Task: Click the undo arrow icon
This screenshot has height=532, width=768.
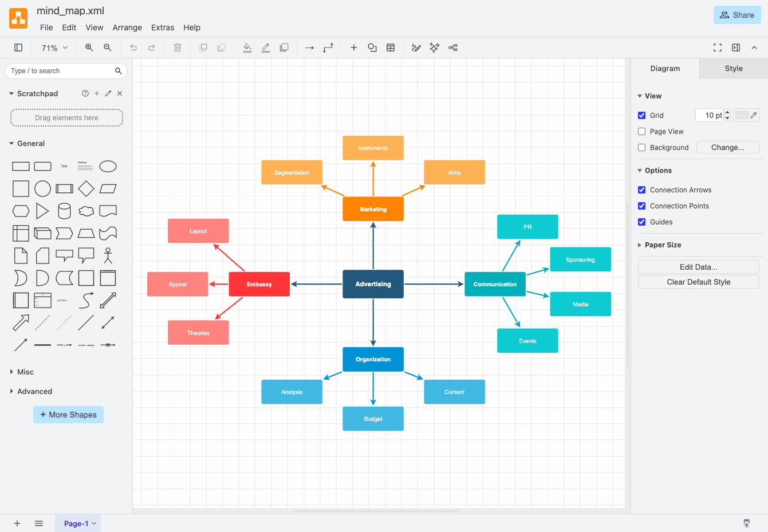Action: click(133, 48)
